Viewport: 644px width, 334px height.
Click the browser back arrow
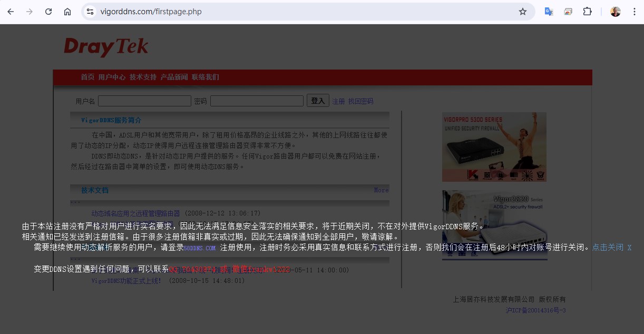tap(11, 12)
